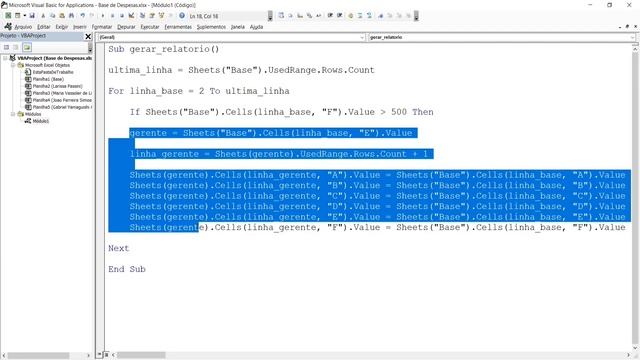Open the Object Browser toolbar icon

click(161, 16)
